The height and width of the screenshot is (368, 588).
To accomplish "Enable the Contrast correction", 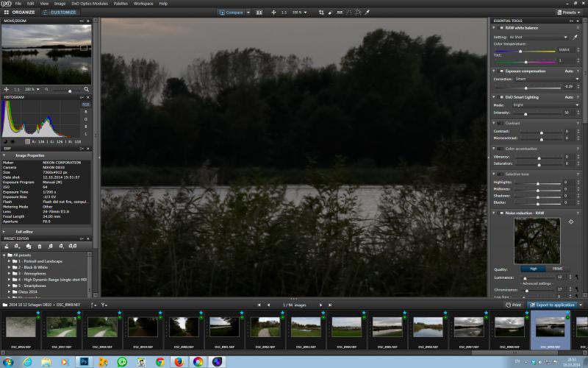I will [501, 123].
